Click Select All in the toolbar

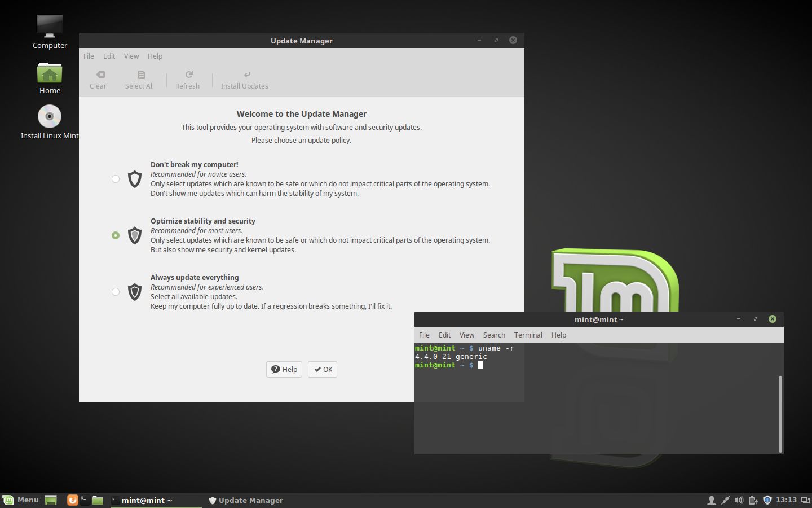tap(139, 80)
